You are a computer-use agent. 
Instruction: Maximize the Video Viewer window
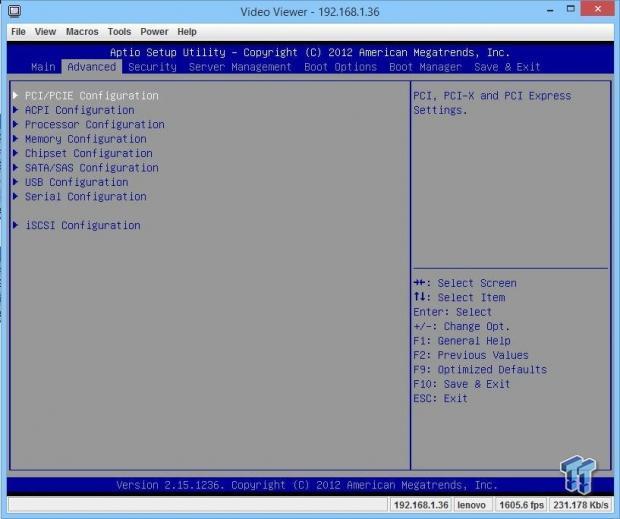[570, 9]
